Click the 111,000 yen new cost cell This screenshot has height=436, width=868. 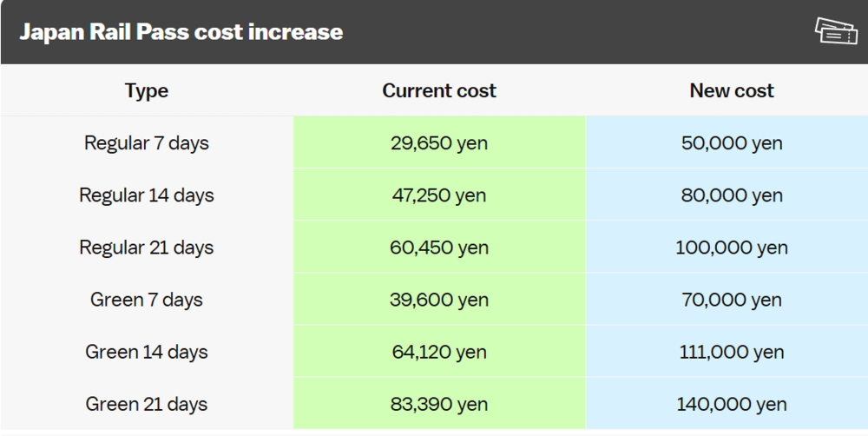727,351
